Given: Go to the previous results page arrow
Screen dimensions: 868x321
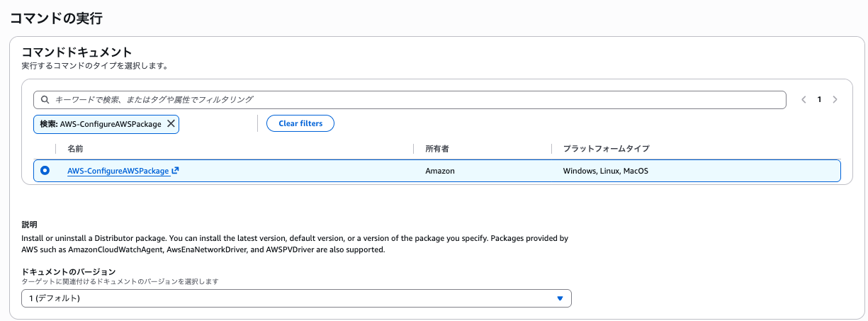Looking at the screenshot, I should click(804, 100).
